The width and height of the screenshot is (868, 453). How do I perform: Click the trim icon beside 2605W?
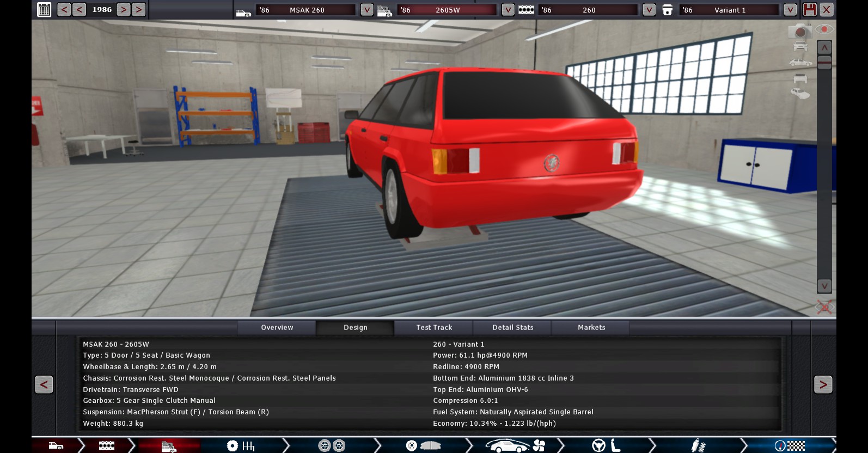coord(384,11)
